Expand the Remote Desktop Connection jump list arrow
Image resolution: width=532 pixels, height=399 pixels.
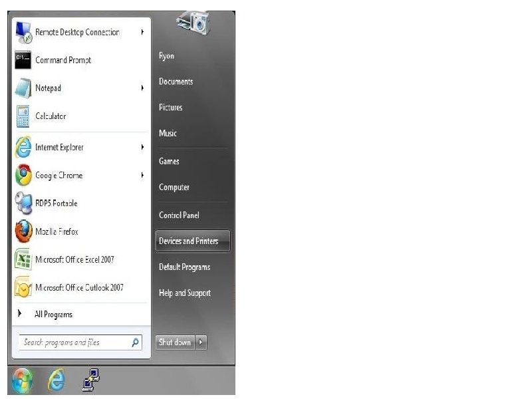(142, 32)
